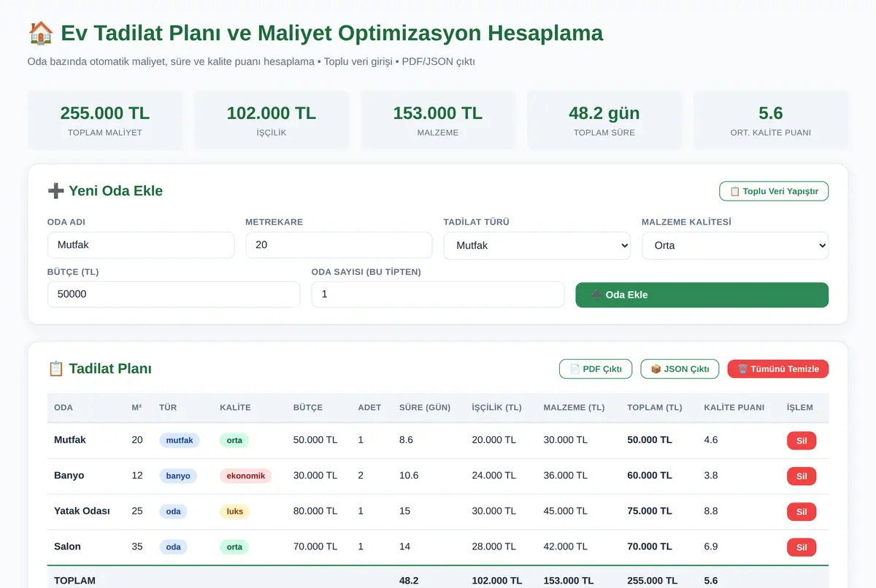Click the banyo type badge
The image size is (876, 588).
coord(178,476)
